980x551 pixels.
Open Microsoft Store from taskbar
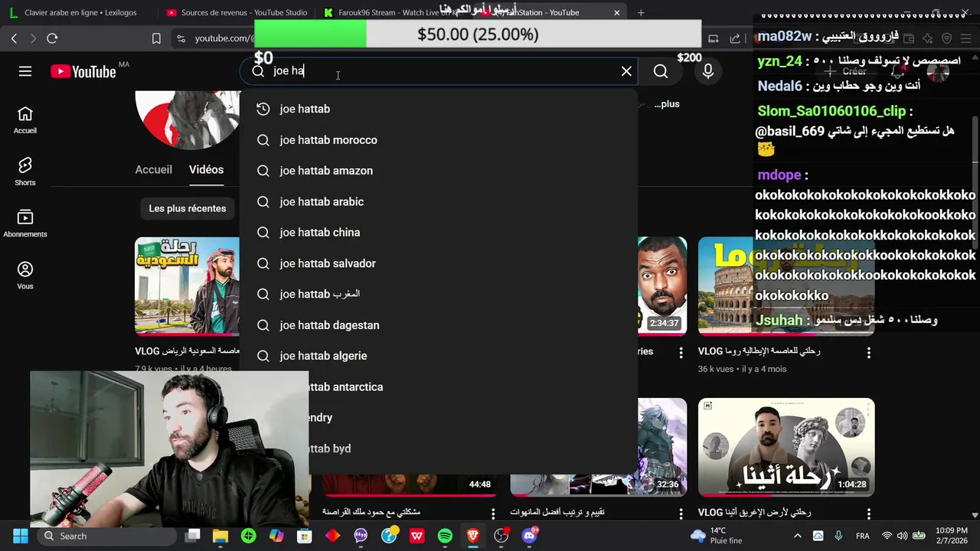pos(305,536)
